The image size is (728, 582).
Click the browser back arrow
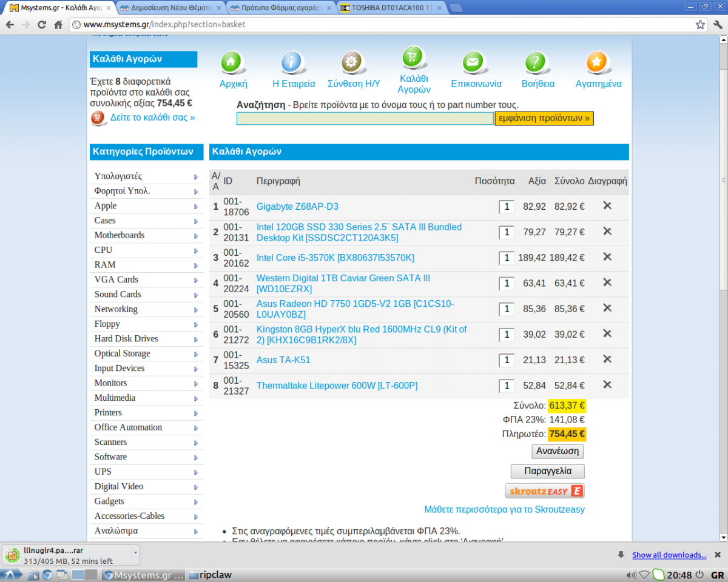10,25
